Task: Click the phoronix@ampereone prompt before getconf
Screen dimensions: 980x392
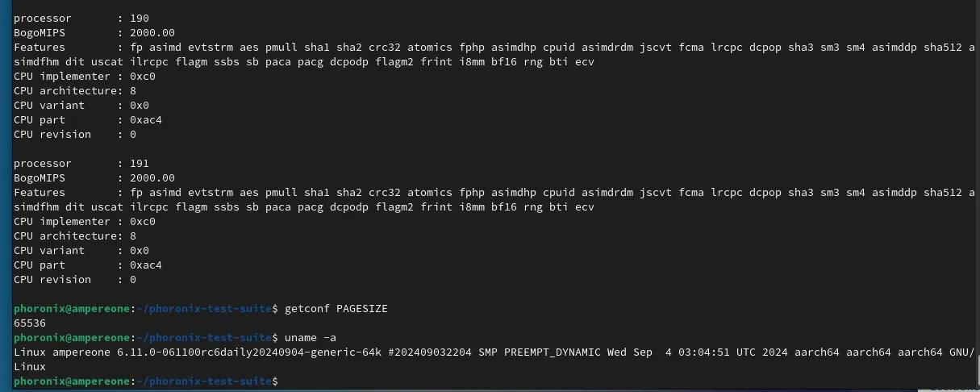Action: (72, 308)
